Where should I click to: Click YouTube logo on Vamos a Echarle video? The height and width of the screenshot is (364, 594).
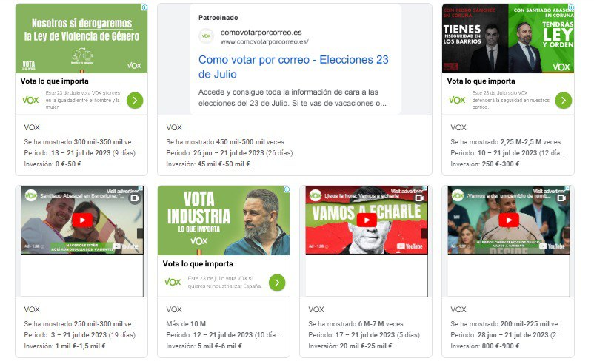coord(410,246)
